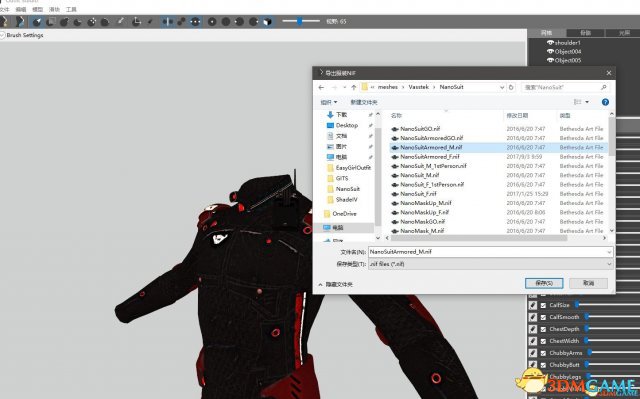Sort by the 修改日期 column header
This screenshot has height=399, width=640.
[x=517, y=116]
